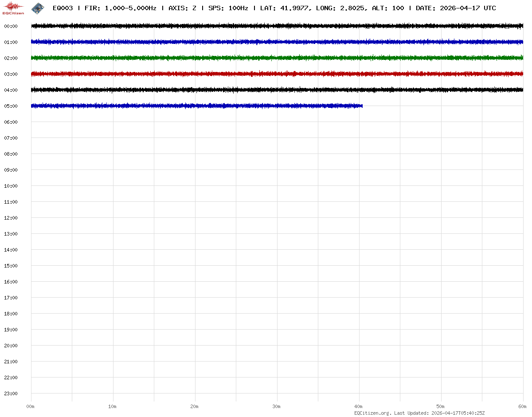Click the 12:00 hour row label
The image size is (532, 417).
[11, 218]
